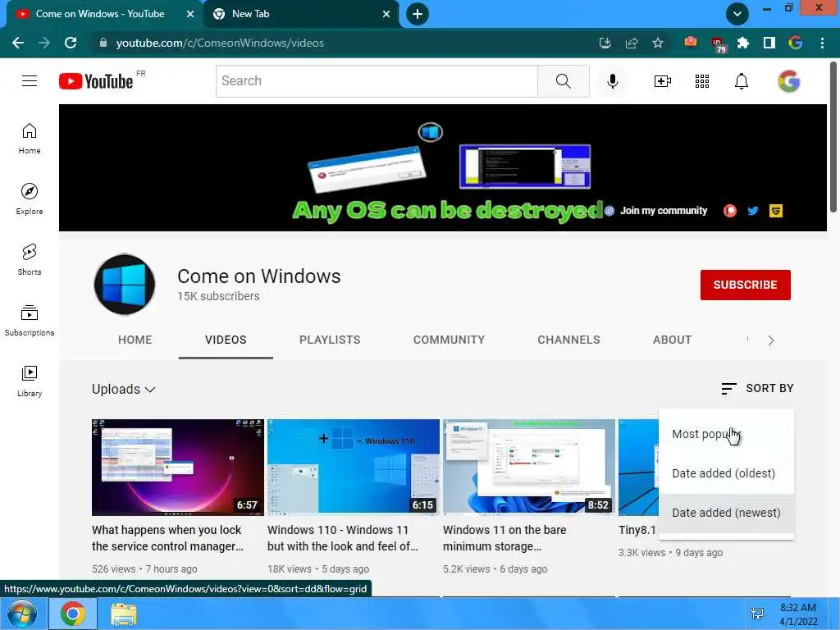Click Chrome in the taskbar
This screenshot has width=840, height=630.
pos(72,614)
